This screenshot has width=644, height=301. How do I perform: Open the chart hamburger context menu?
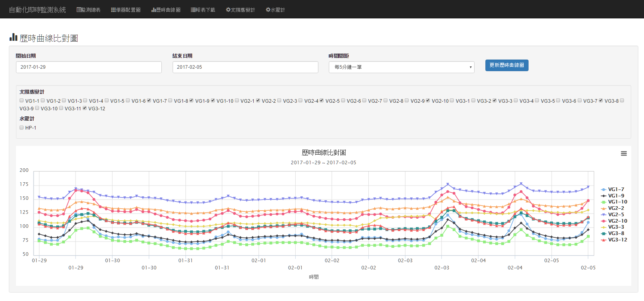click(624, 153)
